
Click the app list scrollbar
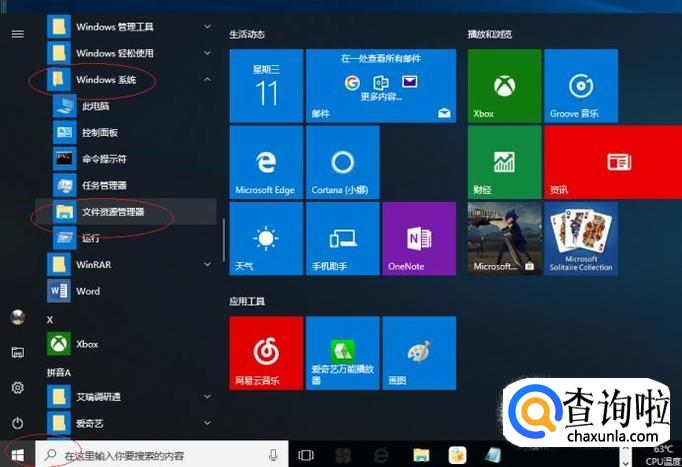(224, 239)
